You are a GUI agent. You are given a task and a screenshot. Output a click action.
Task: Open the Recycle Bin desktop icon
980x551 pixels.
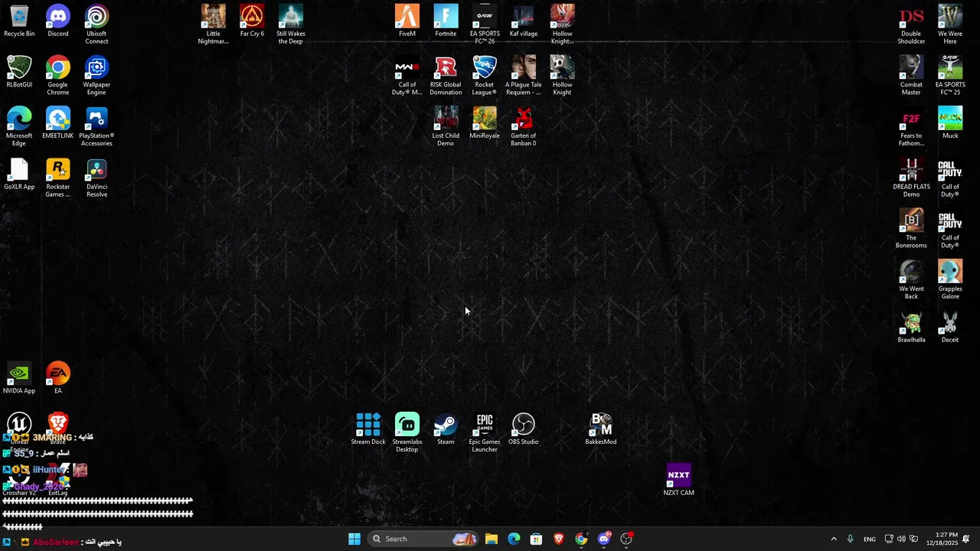19,21
